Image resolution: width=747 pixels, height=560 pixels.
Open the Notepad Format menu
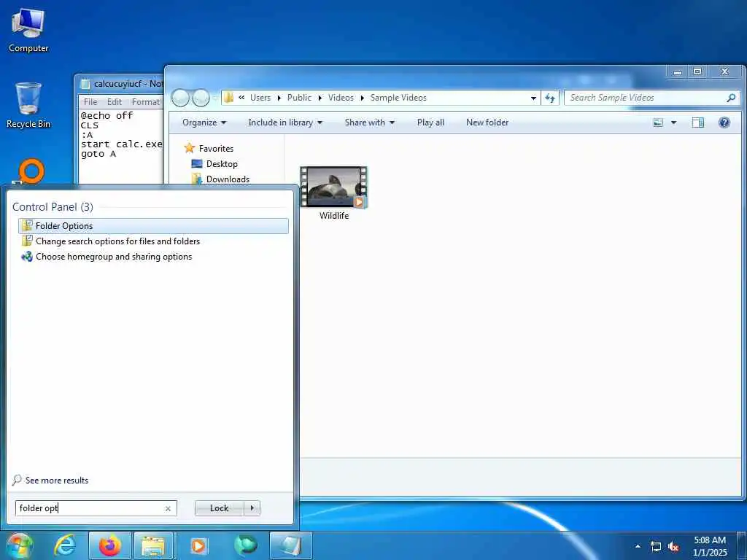146,102
